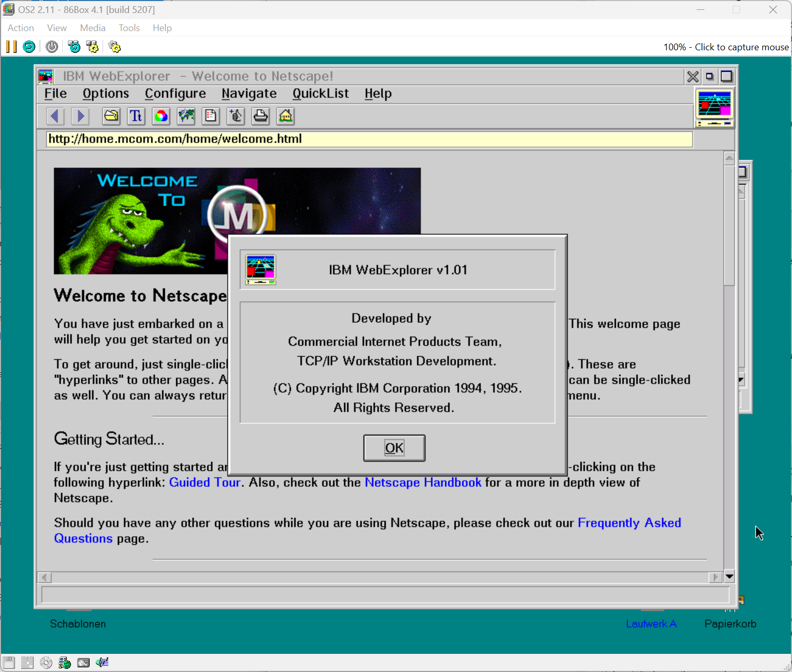Go to home page with house icon
This screenshot has height=672, width=792.
coord(286,116)
